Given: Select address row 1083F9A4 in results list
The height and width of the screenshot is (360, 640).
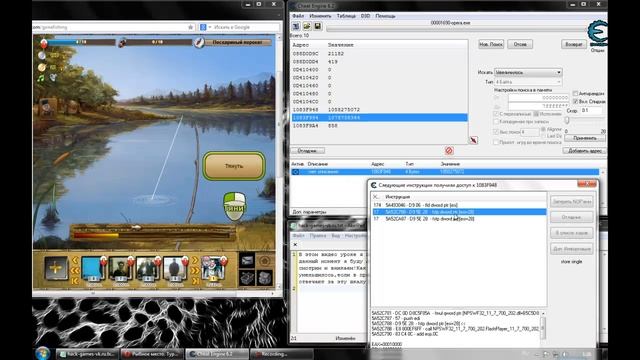Looking at the screenshot, I should pyautogui.click(x=380, y=126).
